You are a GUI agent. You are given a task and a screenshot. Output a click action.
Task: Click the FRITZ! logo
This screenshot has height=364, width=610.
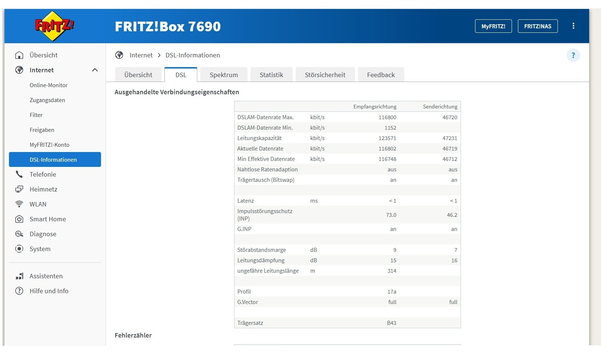pos(54,26)
